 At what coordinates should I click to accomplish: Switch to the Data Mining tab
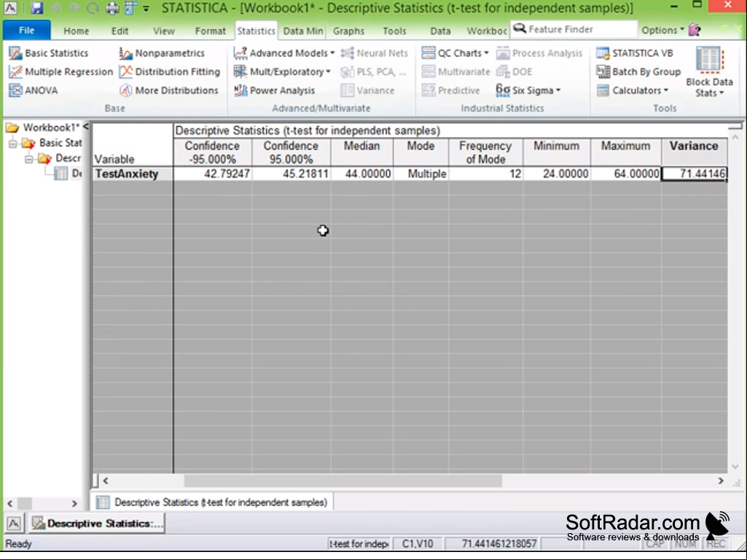[x=303, y=31]
